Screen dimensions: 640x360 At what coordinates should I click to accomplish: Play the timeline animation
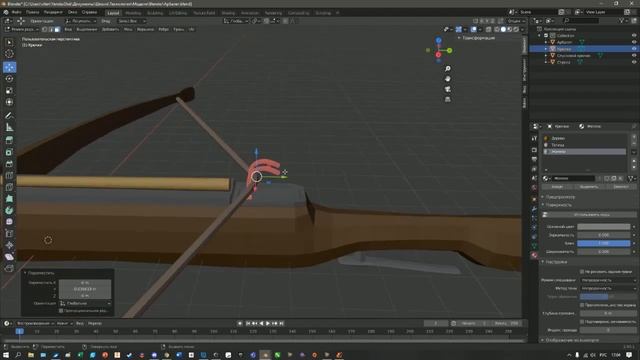tap(268, 323)
